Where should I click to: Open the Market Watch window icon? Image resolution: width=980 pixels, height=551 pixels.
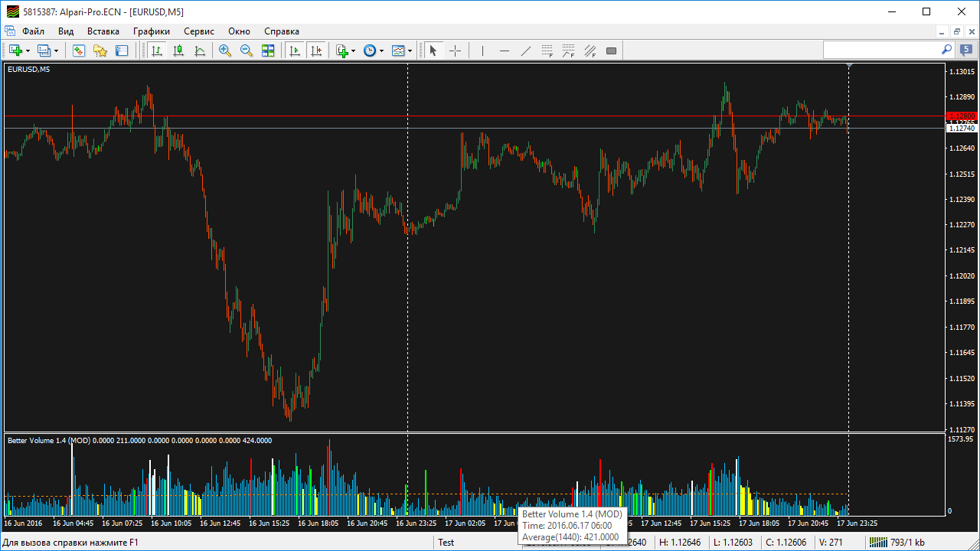coord(78,51)
